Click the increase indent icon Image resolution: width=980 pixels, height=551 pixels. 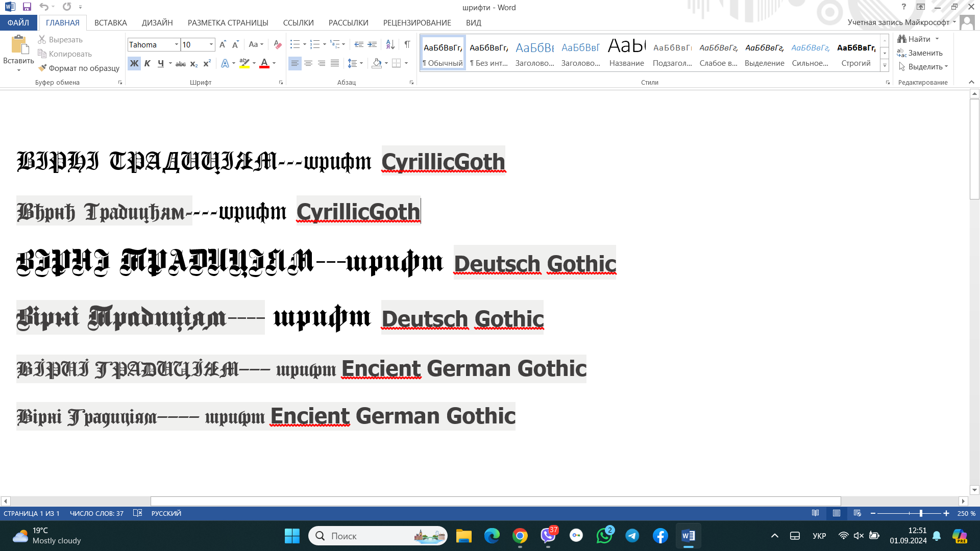tap(372, 44)
